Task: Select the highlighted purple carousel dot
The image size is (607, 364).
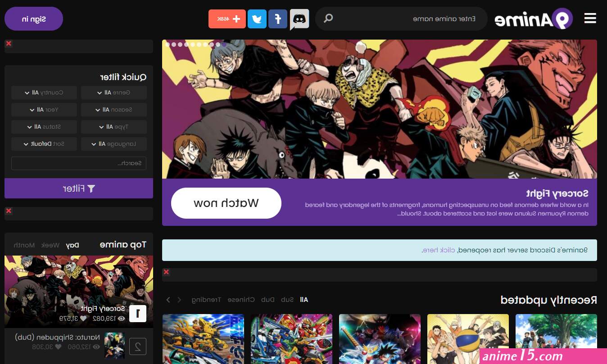Action: pos(224,45)
